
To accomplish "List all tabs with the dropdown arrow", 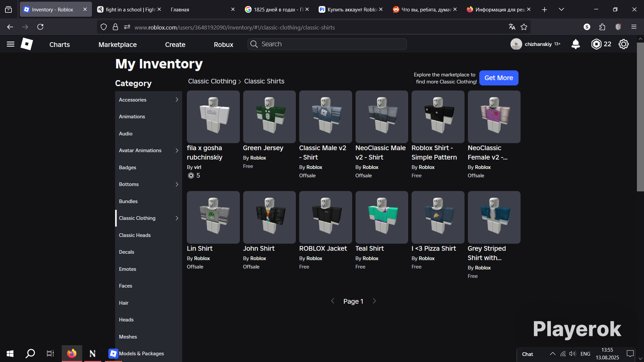I will point(561,10).
